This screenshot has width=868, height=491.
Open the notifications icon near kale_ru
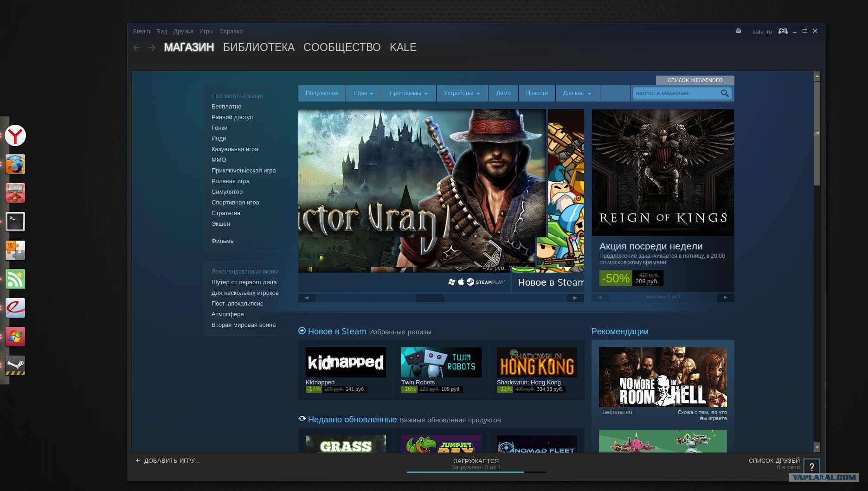738,31
